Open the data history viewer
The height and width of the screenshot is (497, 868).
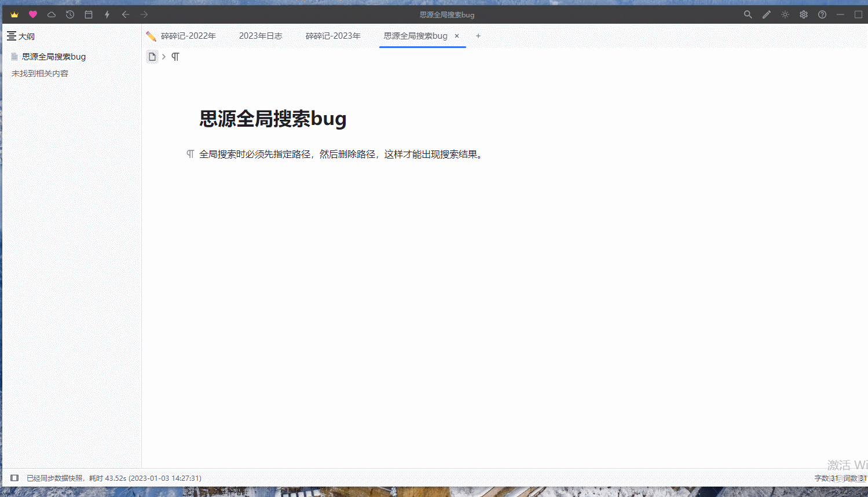tap(69, 14)
